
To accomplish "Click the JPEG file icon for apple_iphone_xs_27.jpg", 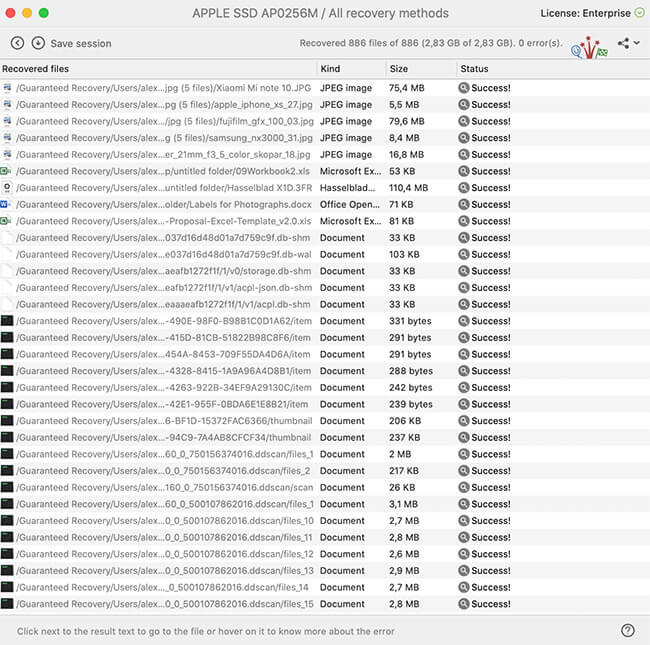I will 7,104.
